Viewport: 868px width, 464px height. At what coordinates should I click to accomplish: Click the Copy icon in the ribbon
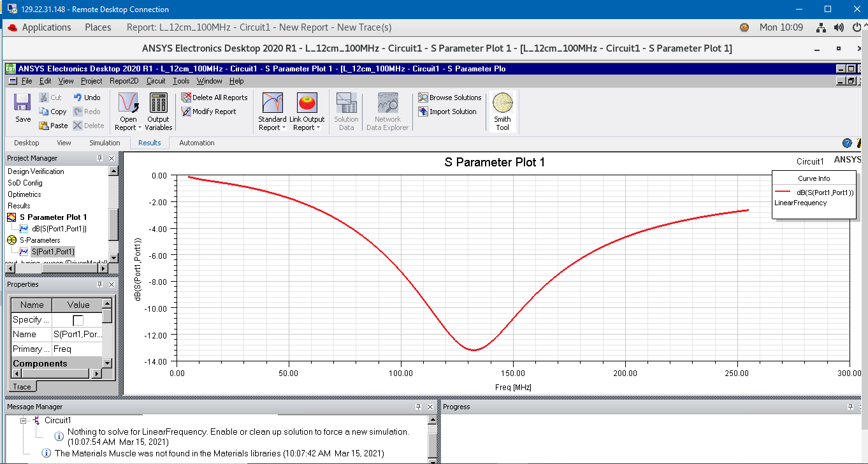click(x=44, y=112)
